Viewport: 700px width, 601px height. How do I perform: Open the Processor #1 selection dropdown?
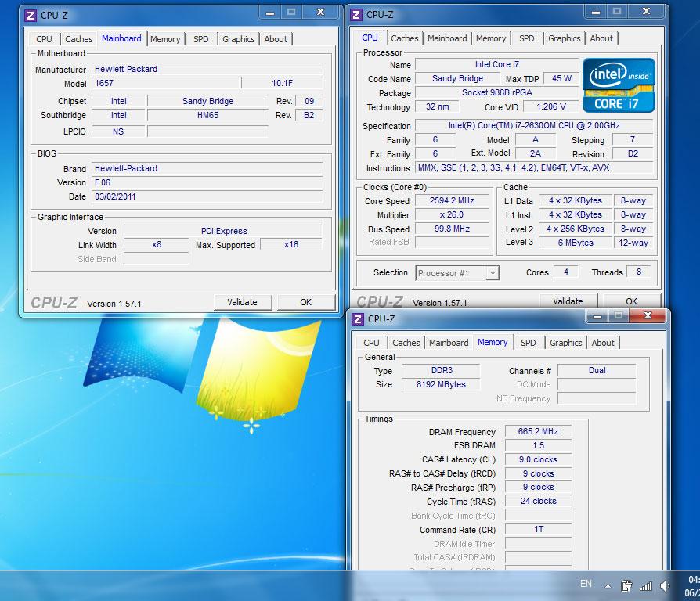click(x=457, y=273)
